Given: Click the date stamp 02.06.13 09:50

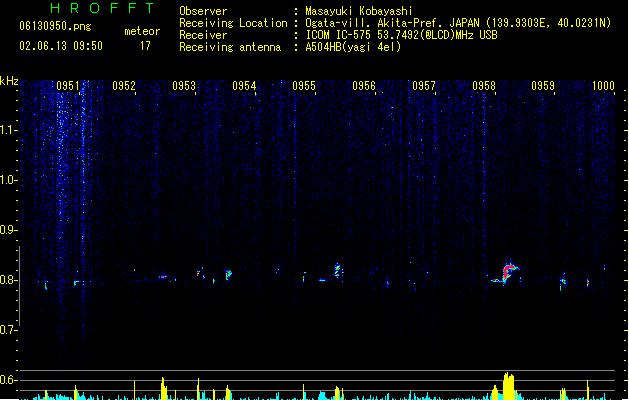Looking at the screenshot, I should [61, 46].
